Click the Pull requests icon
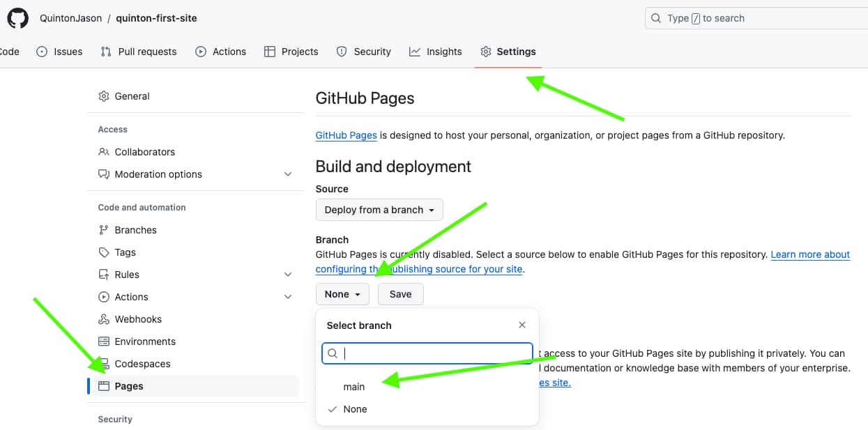 click(x=106, y=52)
